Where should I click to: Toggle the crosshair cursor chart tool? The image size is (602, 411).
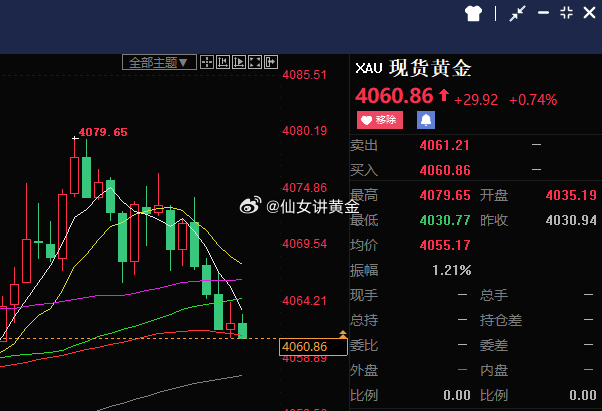(207, 62)
